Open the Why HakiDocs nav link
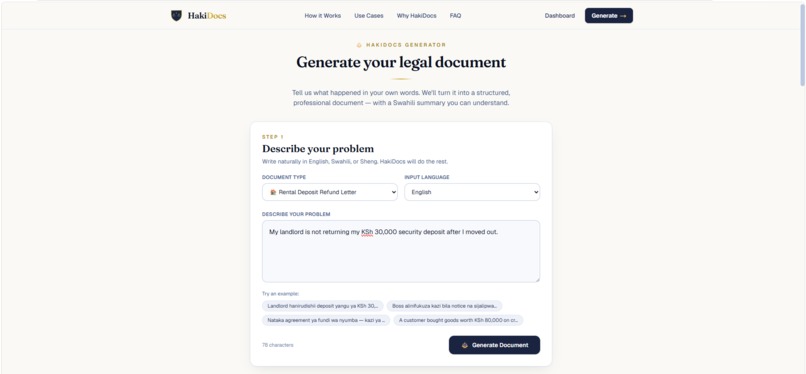 (x=416, y=16)
